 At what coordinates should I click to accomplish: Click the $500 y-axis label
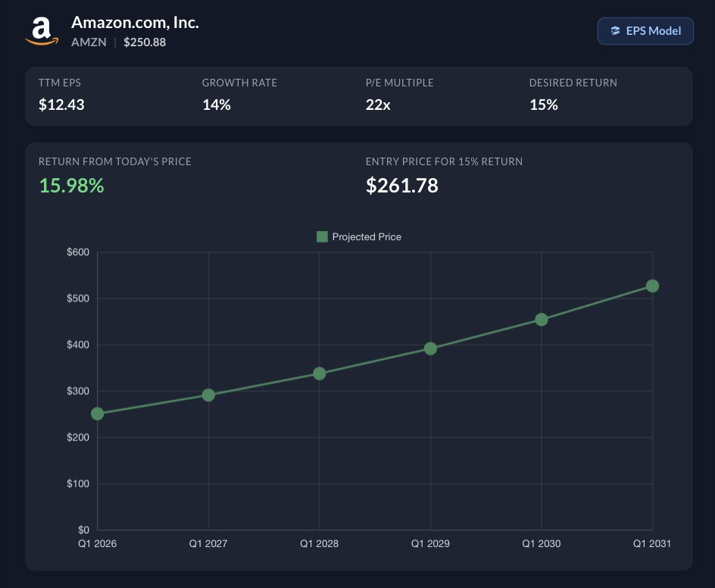tap(78, 299)
